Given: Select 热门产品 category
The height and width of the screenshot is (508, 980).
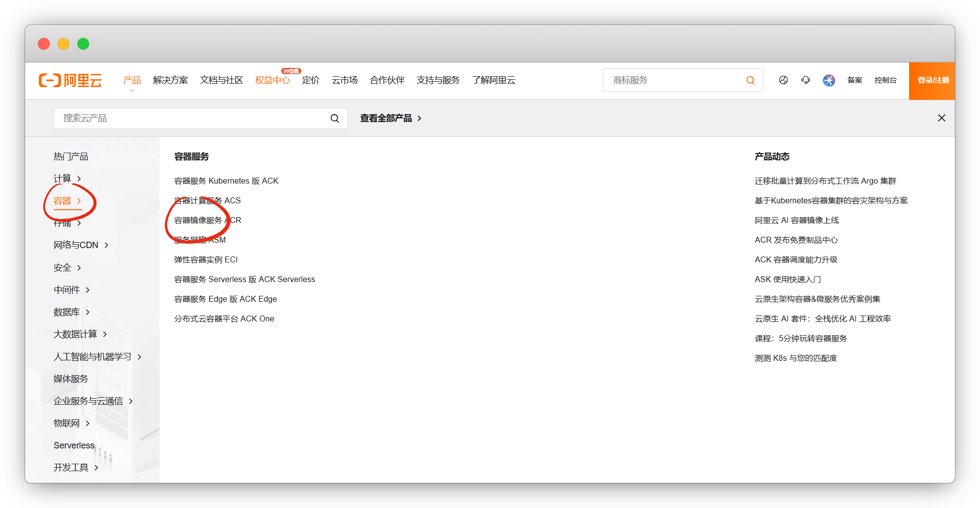Looking at the screenshot, I should tap(71, 157).
